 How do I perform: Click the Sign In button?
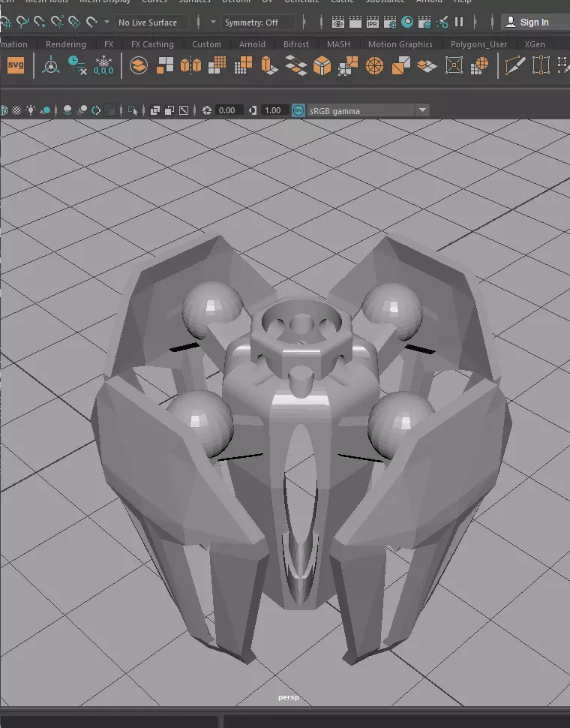[534, 22]
